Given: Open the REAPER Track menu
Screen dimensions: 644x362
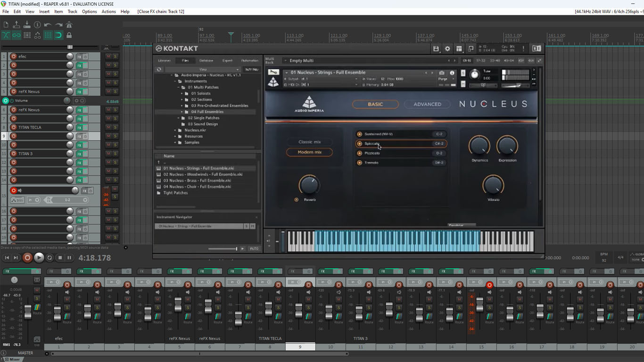Looking at the screenshot, I should pyautogui.click(x=72, y=11).
